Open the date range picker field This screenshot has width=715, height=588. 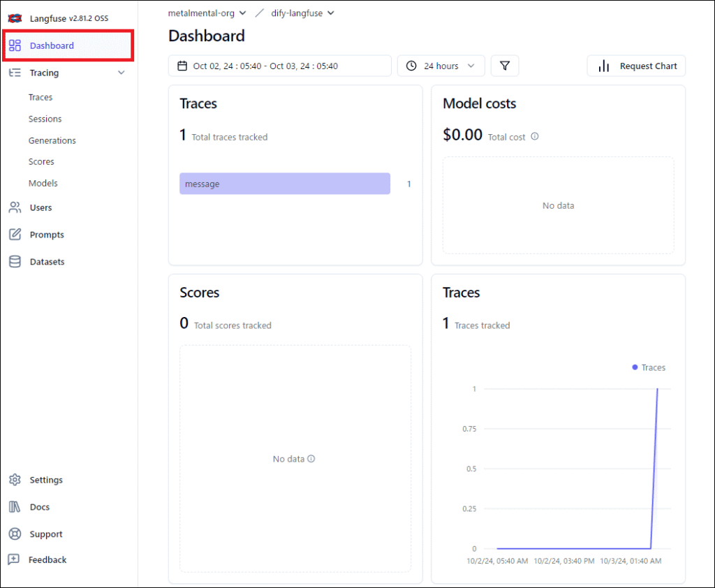(279, 66)
